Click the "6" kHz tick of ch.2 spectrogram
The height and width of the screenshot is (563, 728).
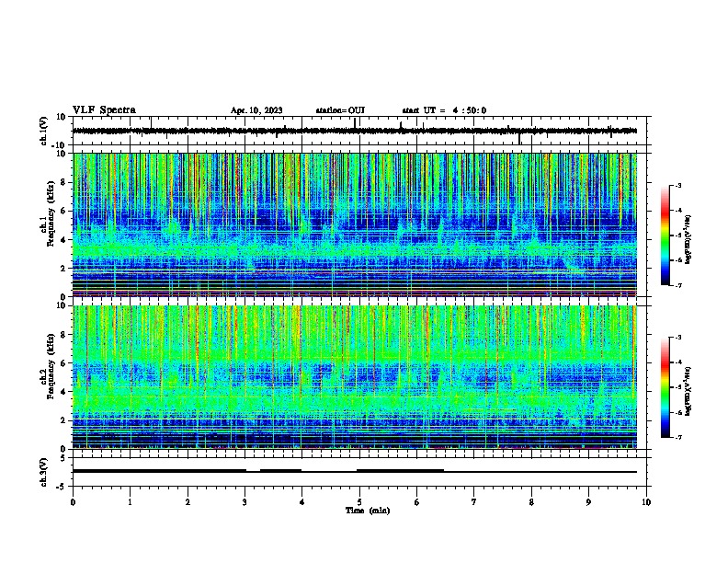(x=63, y=363)
